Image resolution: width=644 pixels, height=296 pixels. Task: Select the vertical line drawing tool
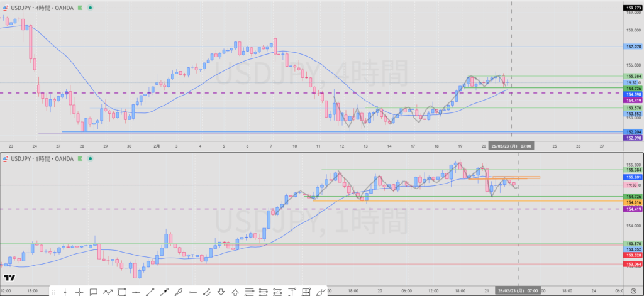point(65,292)
